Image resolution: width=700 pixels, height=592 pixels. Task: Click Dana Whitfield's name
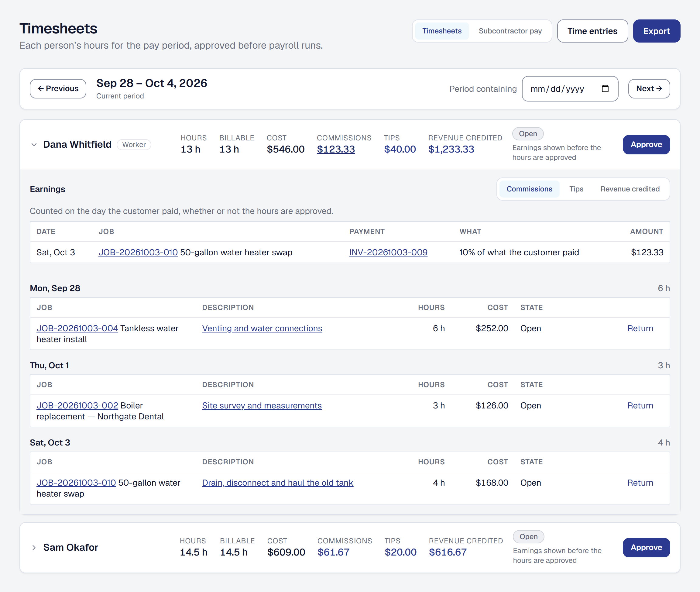click(x=77, y=145)
